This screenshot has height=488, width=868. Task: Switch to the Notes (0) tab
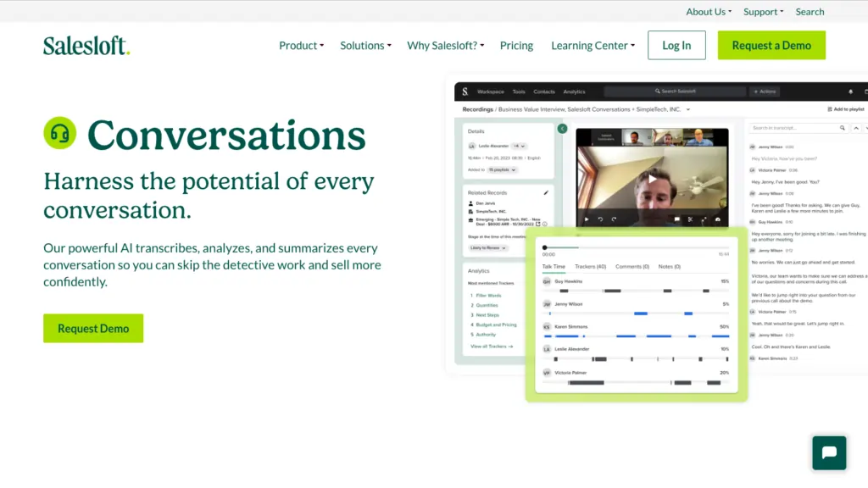tap(670, 267)
